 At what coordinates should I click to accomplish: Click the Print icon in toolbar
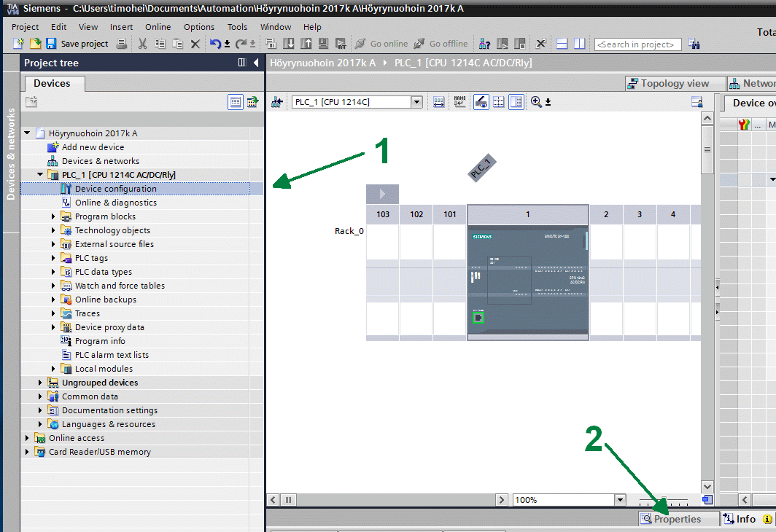pos(121,44)
